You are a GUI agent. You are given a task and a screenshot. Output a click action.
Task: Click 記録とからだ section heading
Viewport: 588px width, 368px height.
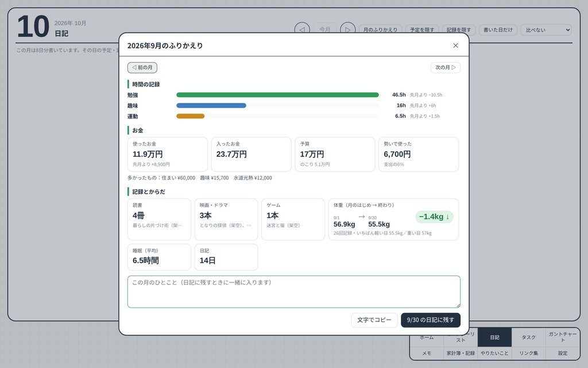[x=149, y=192]
